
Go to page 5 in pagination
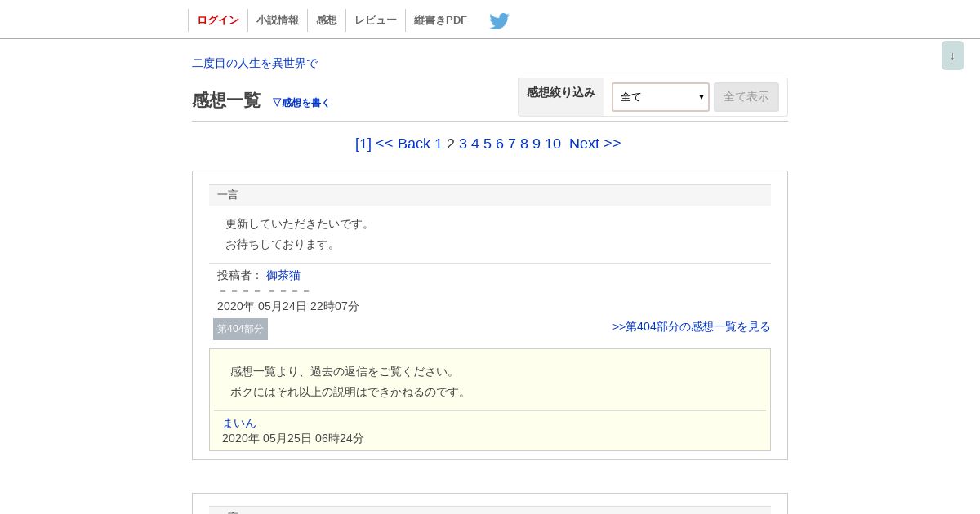pos(488,144)
